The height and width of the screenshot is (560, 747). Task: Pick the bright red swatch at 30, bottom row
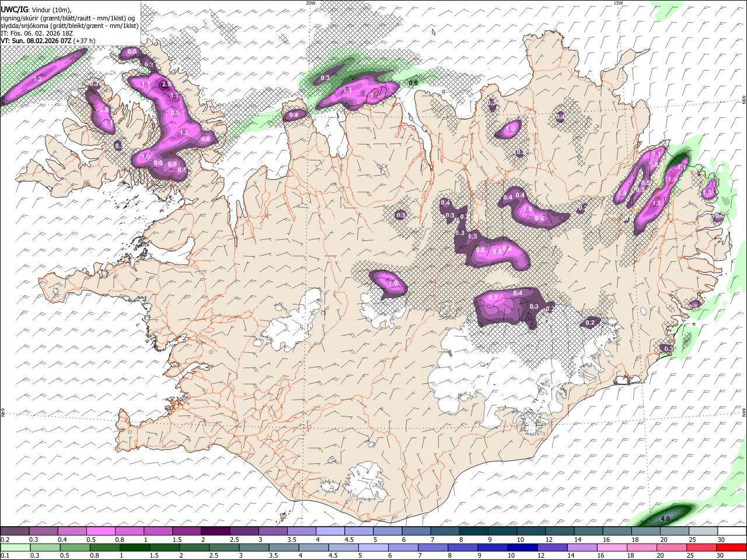(731, 548)
